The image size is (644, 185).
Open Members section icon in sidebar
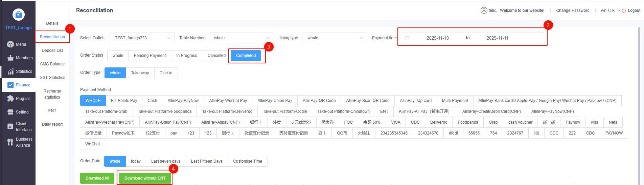[10, 58]
